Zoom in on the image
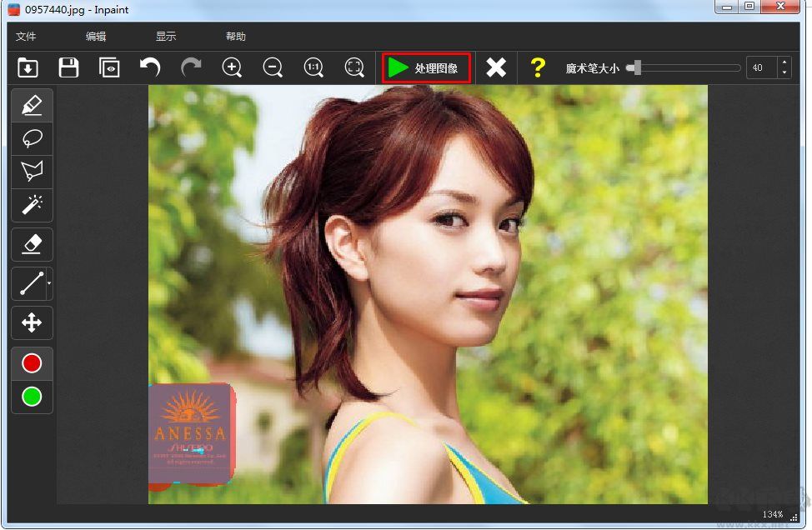The width and height of the screenshot is (812, 530). 232,67
